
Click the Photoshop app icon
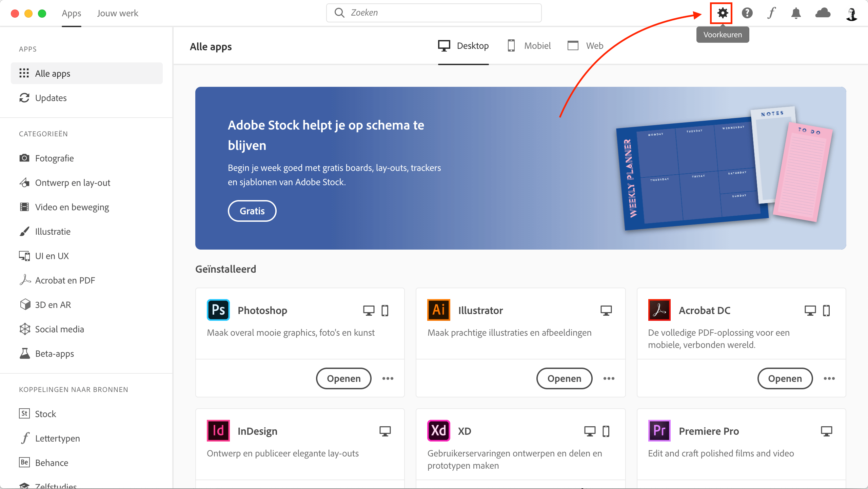pyautogui.click(x=218, y=310)
